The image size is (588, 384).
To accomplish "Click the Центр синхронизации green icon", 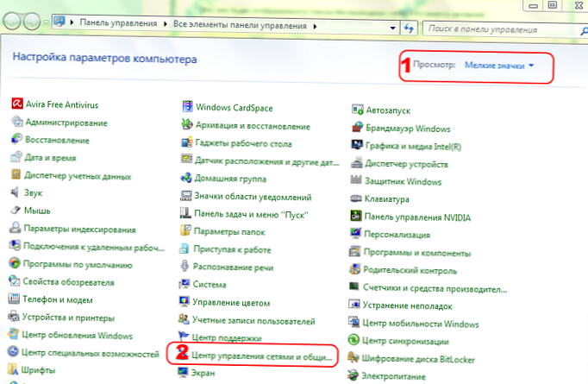I will (x=353, y=340).
